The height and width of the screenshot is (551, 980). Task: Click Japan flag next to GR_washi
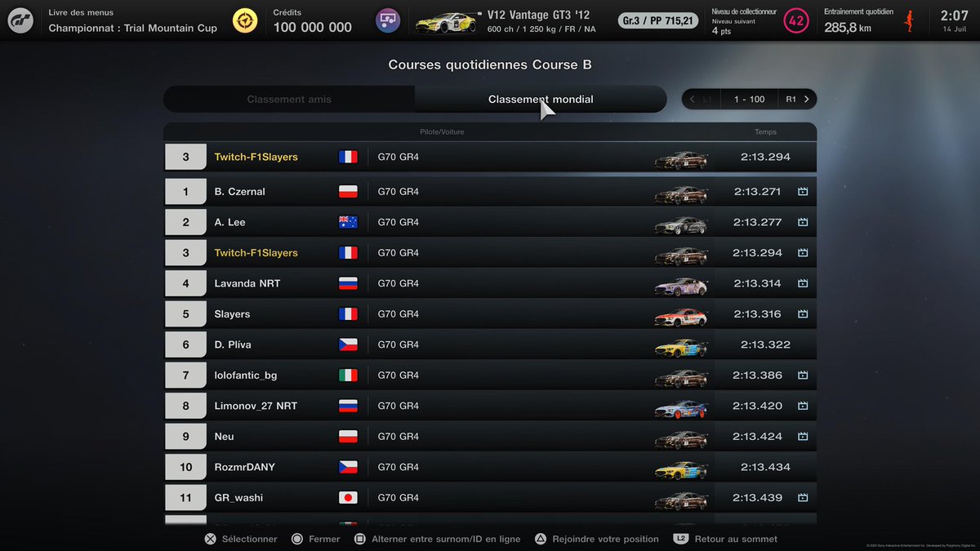(x=348, y=498)
